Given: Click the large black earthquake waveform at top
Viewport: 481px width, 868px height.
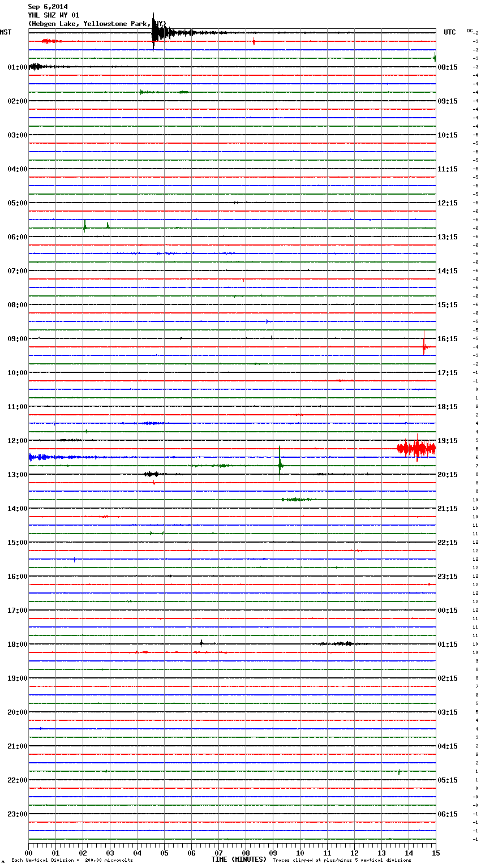Looking at the screenshot, I should coord(158,33).
